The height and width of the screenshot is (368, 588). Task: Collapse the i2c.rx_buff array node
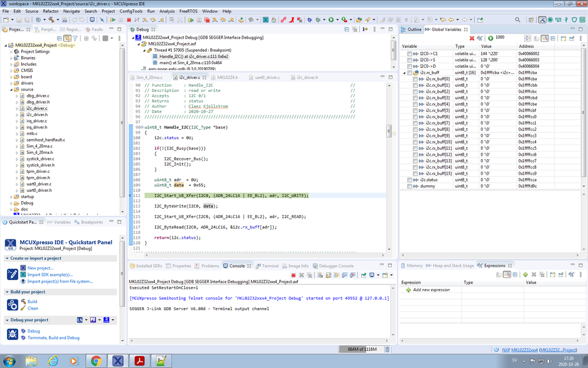[404, 73]
